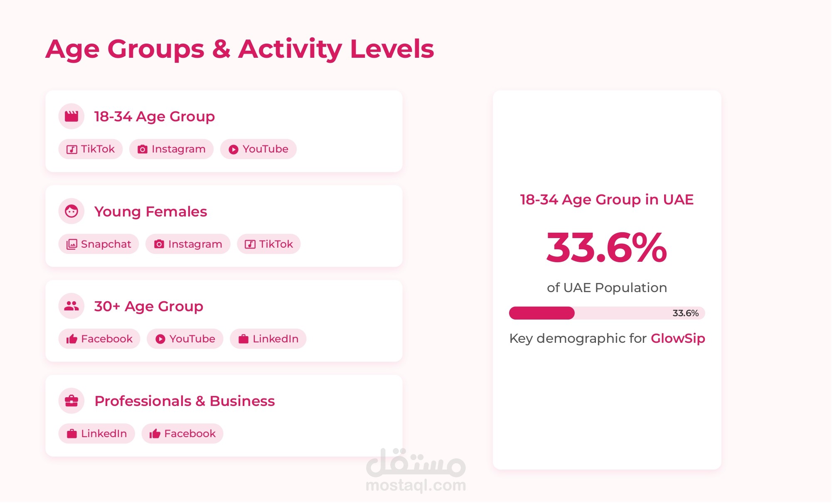The image size is (832, 504).
Task: Click the TikTok tag under 18-34 Age Group
Action: click(91, 149)
